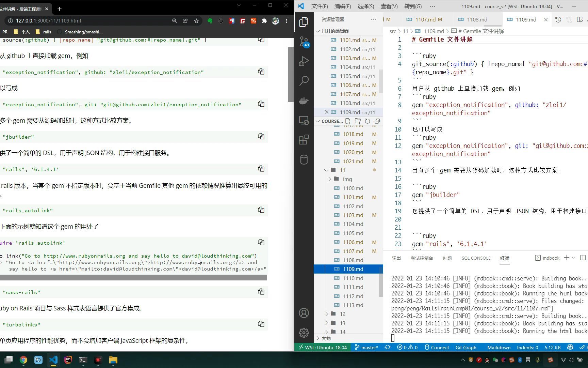
Task: Click errors and warnings count
Action: click(407, 348)
